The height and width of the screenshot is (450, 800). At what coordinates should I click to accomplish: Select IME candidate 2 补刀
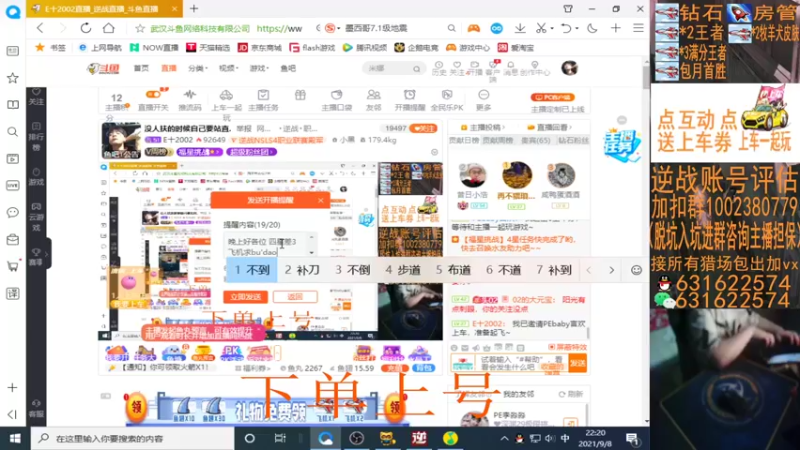[302, 270]
